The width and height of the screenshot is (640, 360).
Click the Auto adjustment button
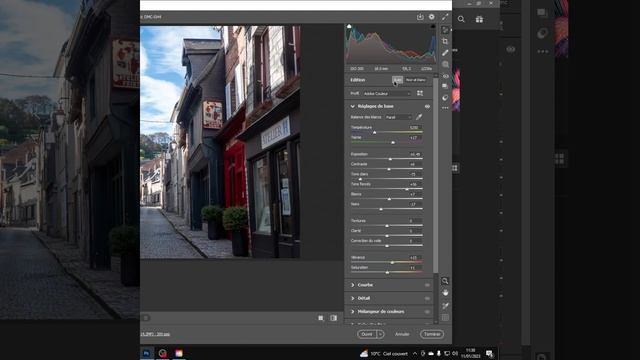(397, 80)
